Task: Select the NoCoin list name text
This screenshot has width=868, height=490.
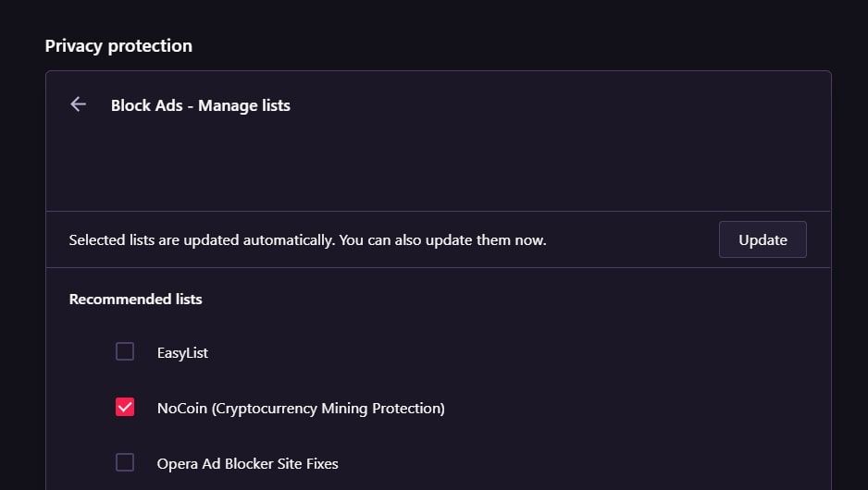Action: (182, 408)
